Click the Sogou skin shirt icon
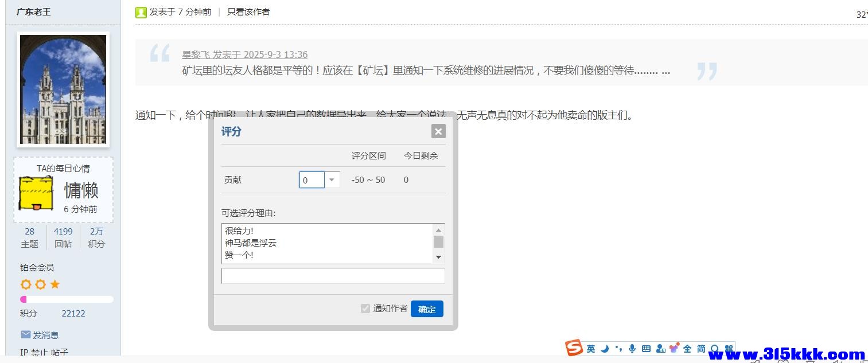 674,349
